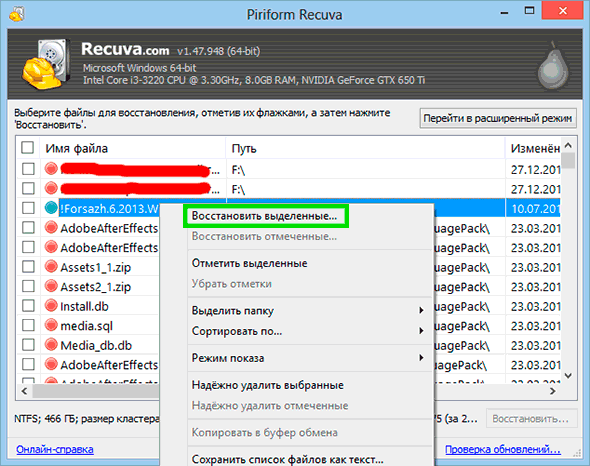Expand the Режим показа submenu
The height and width of the screenshot is (466, 590).
click(x=309, y=358)
